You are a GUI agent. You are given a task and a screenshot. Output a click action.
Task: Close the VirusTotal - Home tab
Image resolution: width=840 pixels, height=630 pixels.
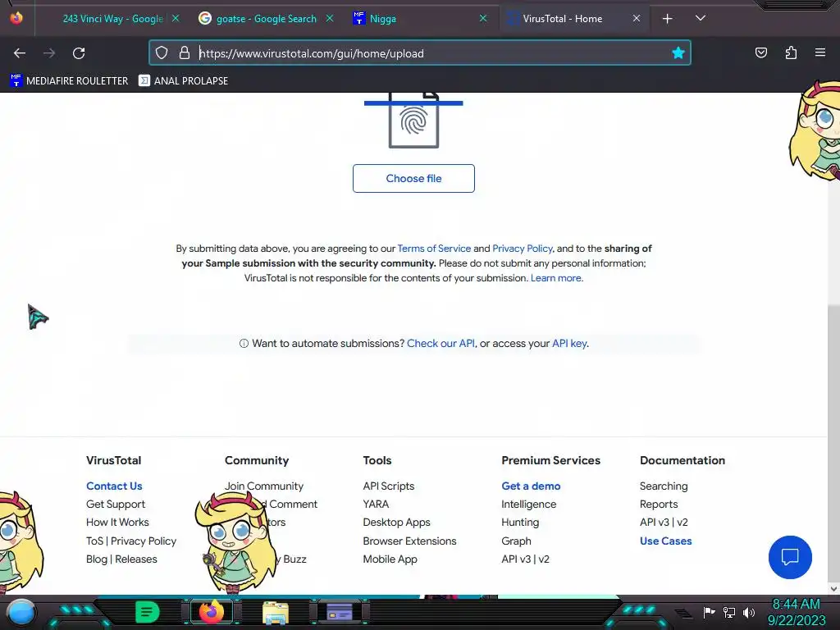[x=637, y=18]
